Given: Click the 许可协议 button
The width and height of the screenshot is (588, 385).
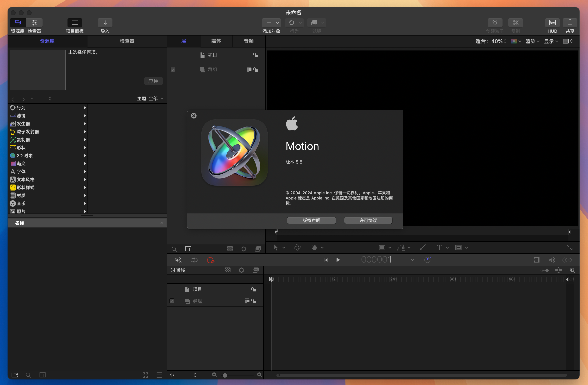Looking at the screenshot, I should [x=368, y=220].
